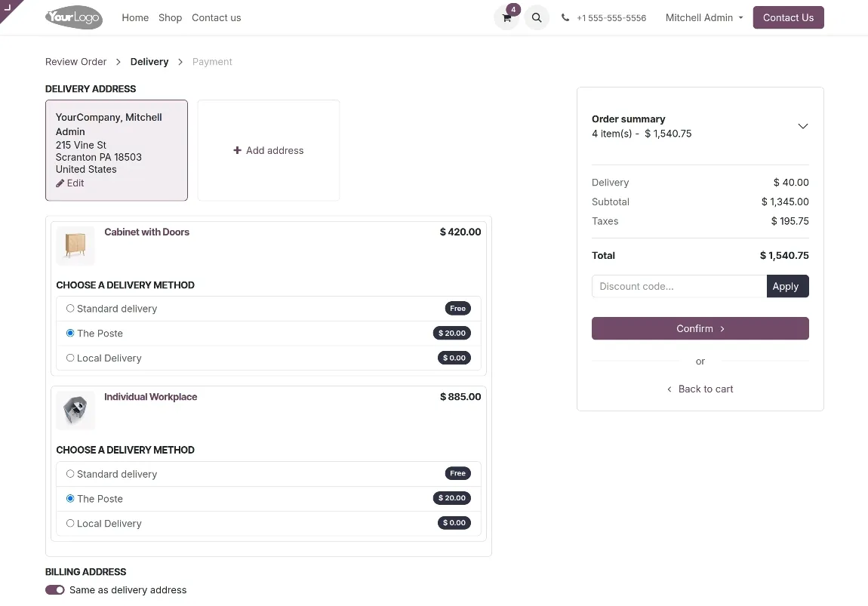Open the Shop menu item
This screenshot has width=868, height=606.
[x=170, y=18]
